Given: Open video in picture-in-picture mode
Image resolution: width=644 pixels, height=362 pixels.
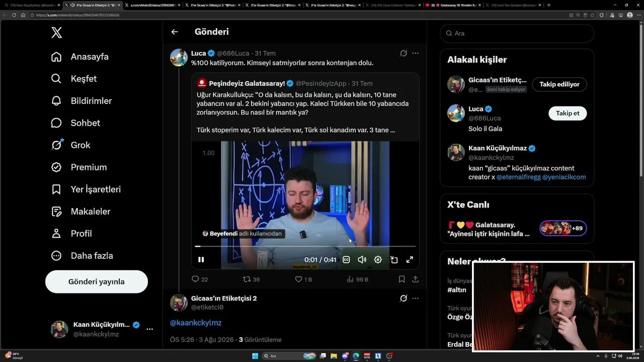Looking at the screenshot, I should click(x=394, y=259).
